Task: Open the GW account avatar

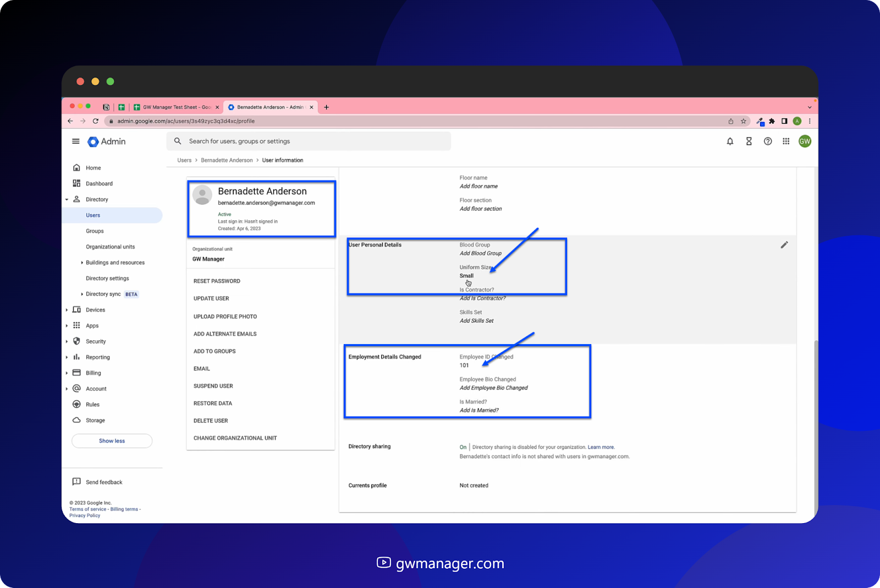Action: click(805, 141)
